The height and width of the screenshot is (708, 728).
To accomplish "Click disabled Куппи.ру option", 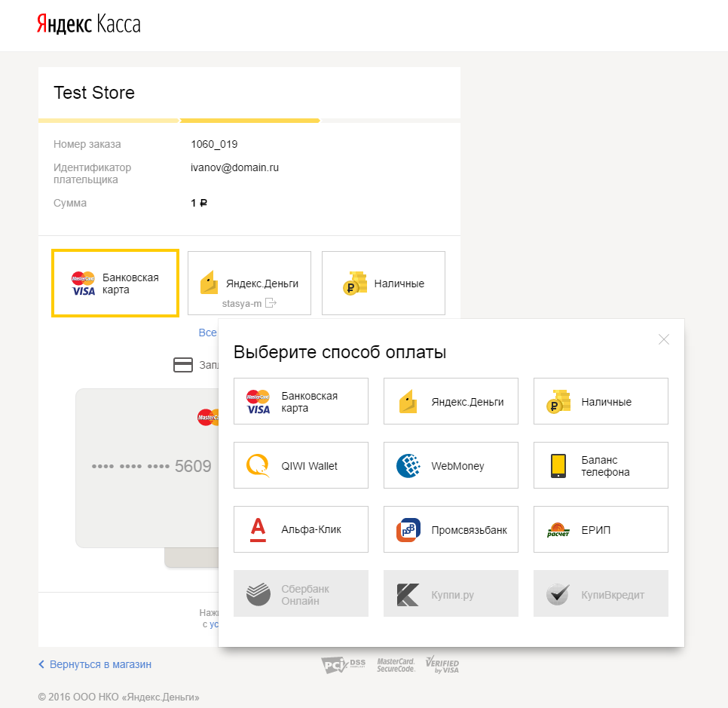I will coord(451,593).
